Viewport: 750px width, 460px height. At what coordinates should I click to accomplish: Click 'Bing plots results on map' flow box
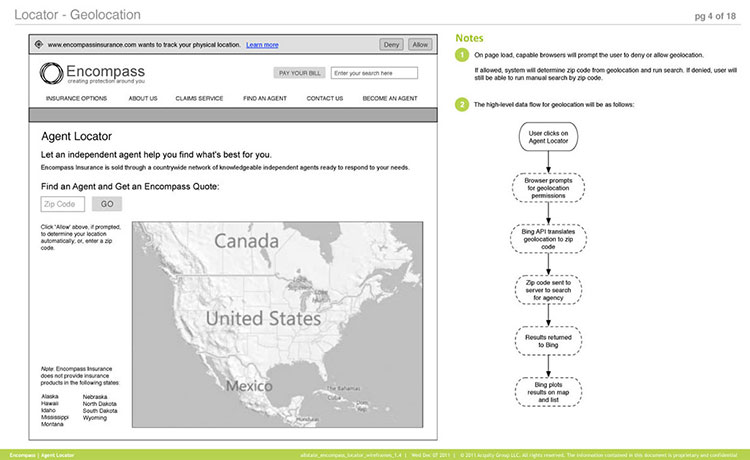(548, 392)
